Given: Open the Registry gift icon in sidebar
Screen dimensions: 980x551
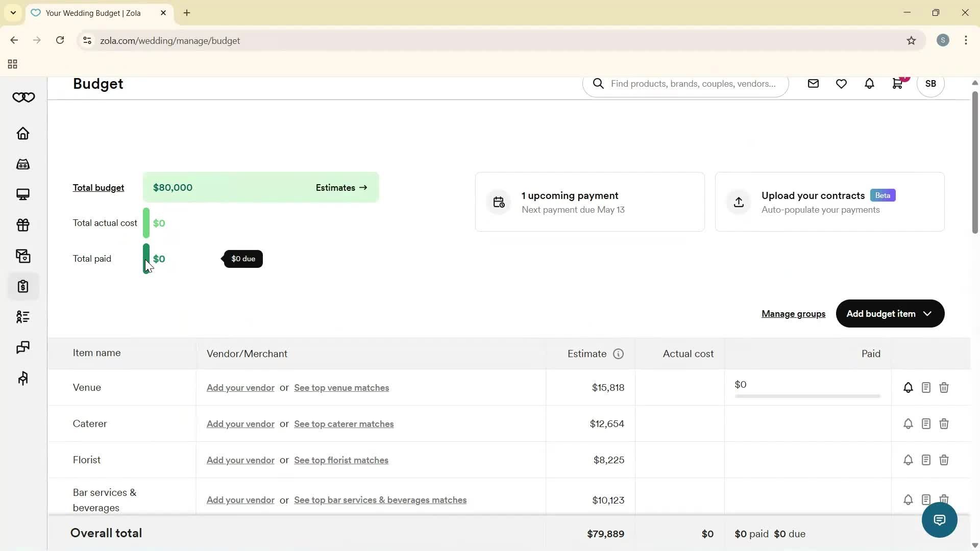Looking at the screenshot, I should (x=22, y=225).
